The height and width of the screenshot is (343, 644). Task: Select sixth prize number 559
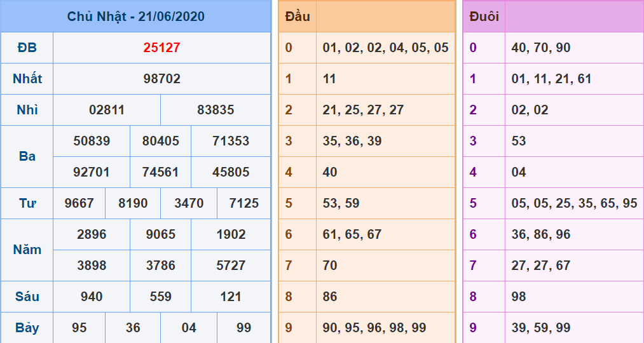pyautogui.click(x=160, y=297)
